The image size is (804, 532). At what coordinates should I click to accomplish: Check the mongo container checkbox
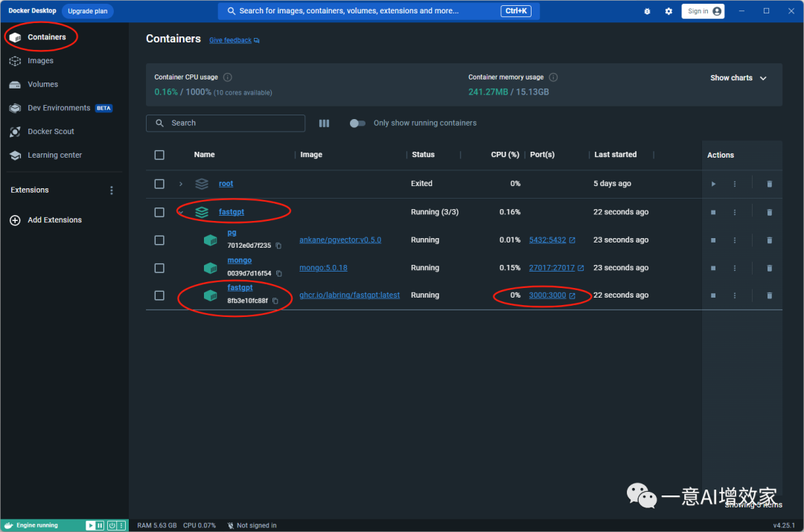159,268
